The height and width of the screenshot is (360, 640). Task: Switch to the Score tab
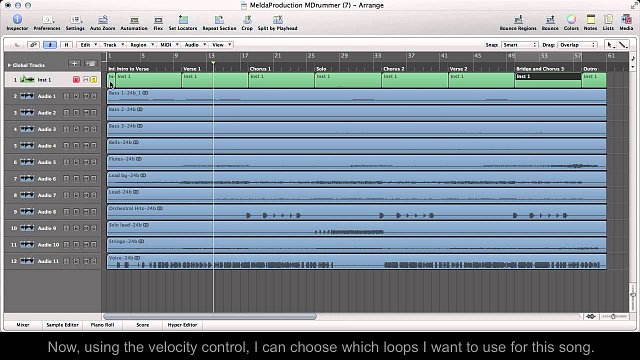click(142, 325)
